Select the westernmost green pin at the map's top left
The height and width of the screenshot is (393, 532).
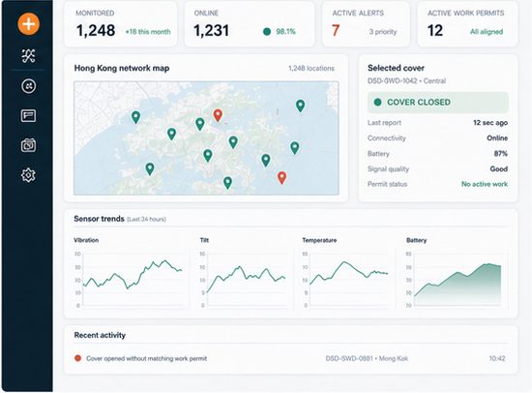tap(135, 117)
